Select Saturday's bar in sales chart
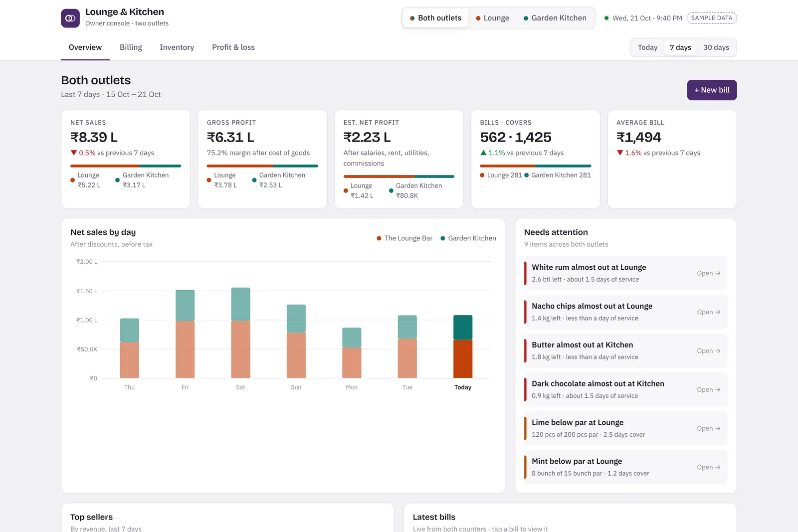 pyautogui.click(x=240, y=333)
